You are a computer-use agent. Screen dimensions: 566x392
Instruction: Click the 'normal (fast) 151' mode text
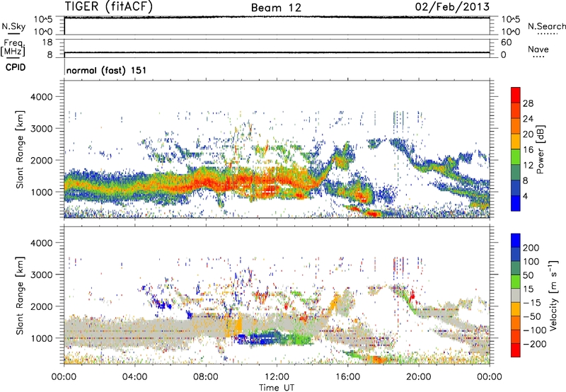107,70
